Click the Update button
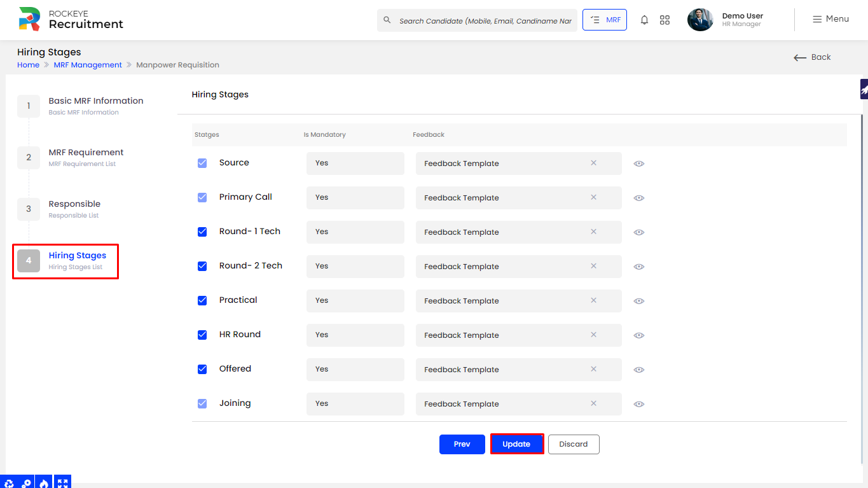 516,444
